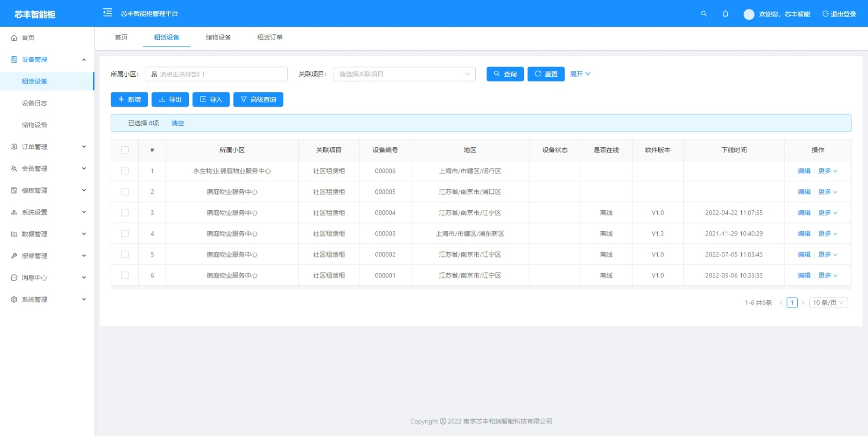
Task: Open 高级查询 advanced query
Action: pyautogui.click(x=258, y=100)
